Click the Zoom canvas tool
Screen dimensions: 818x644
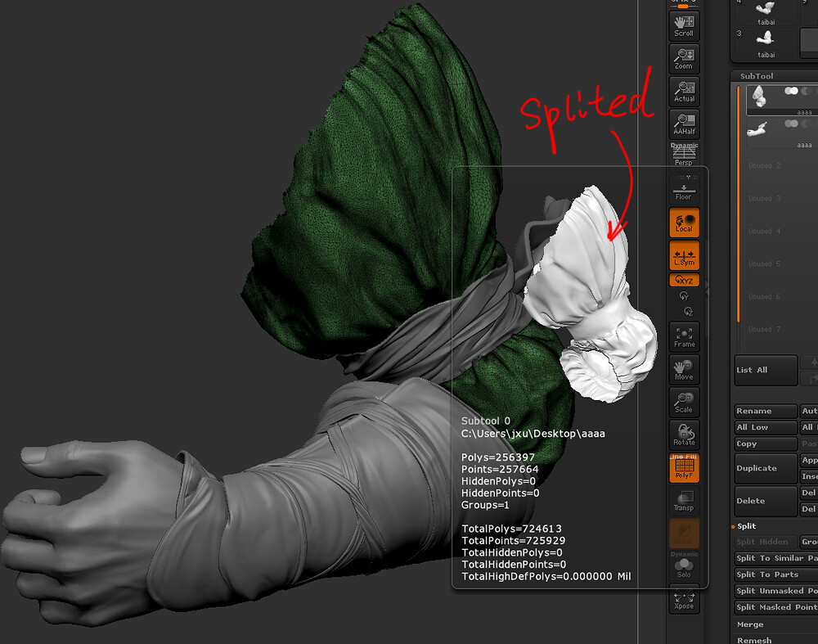point(684,58)
